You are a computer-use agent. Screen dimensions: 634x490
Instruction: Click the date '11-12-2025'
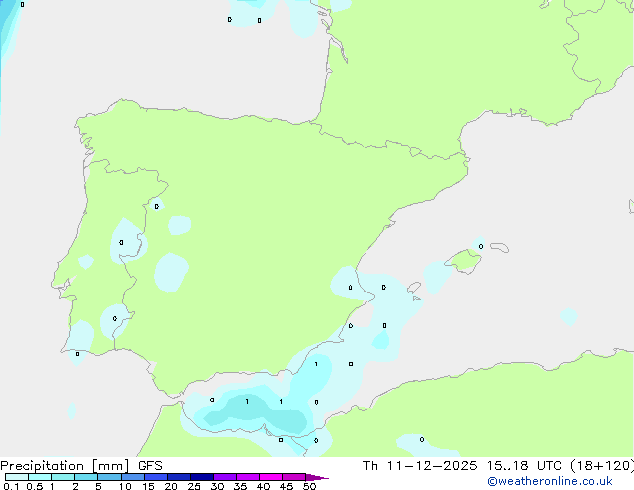click(x=432, y=466)
